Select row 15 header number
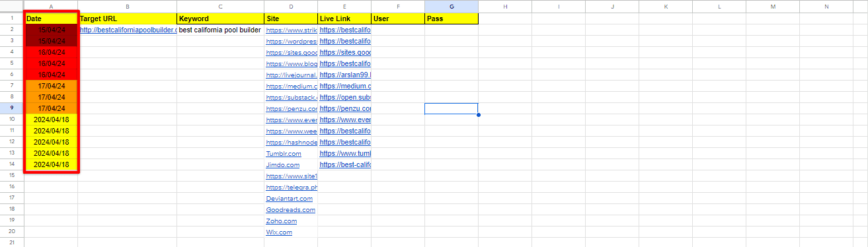 pyautogui.click(x=12, y=176)
